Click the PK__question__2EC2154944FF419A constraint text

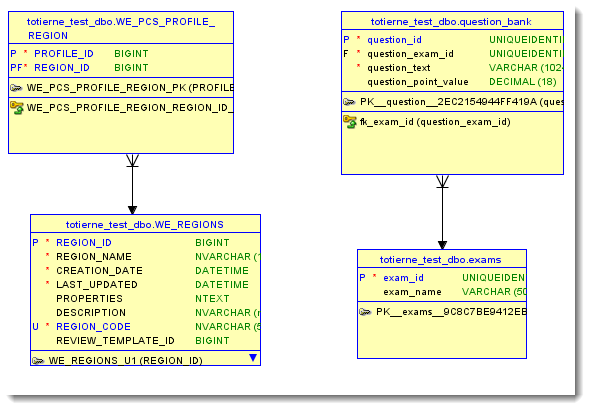coord(461,102)
